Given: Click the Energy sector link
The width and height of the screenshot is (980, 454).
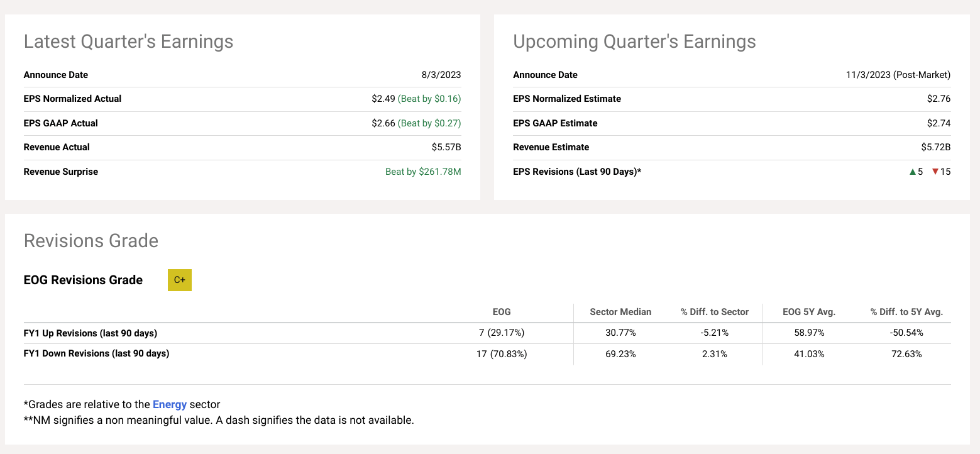Looking at the screenshot, I should click(x=170, y=404).
